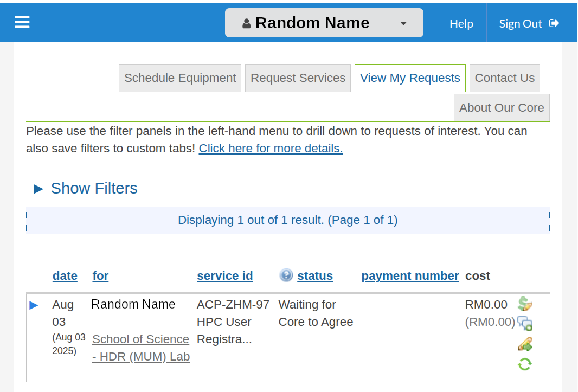Click the Help link in header
The width and height of the screenshot is (578, 392).
461,23
